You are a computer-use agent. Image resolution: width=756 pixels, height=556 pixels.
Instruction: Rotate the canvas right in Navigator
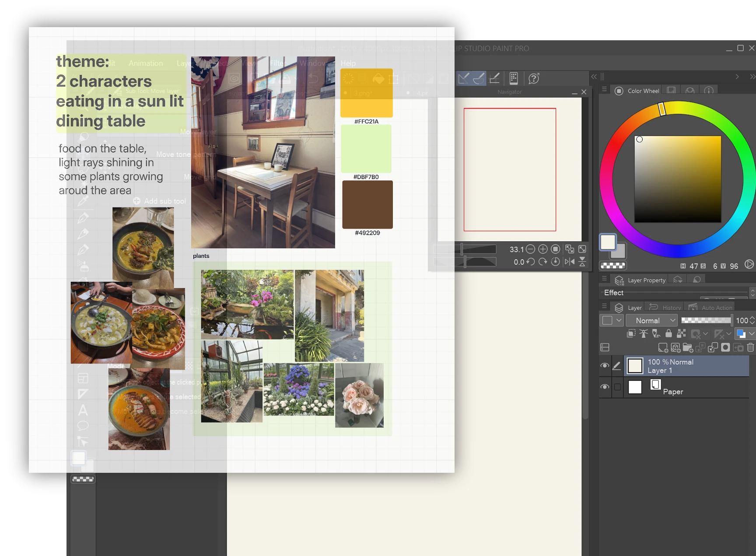pyautogui.click(x=543, y=262)
